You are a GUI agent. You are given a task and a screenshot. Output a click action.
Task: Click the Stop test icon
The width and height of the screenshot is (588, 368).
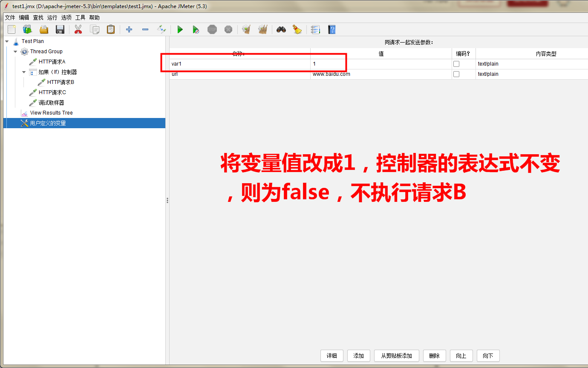coord(212,29)
